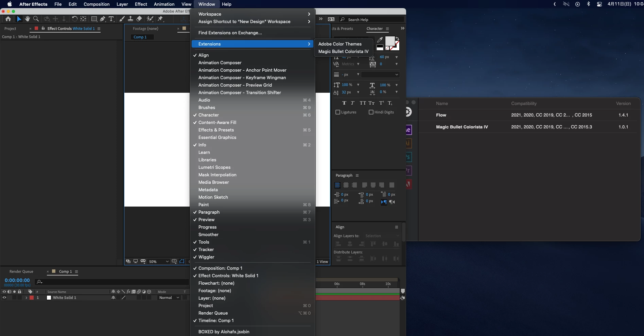Select the Flow row in extension list
This screenshot has width=644, height=336.
click(528, 115)
